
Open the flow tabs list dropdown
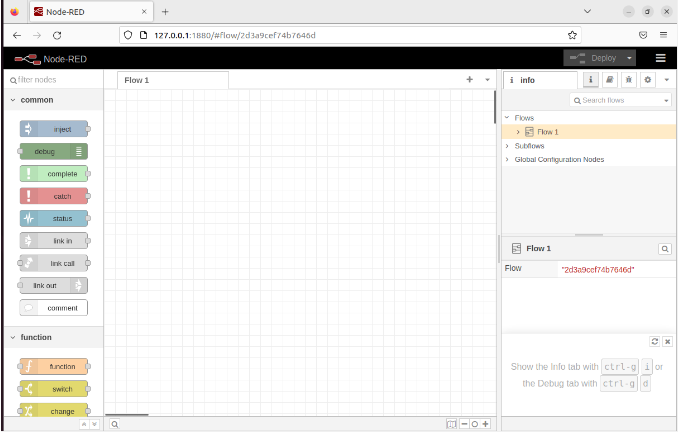[487, 80]
